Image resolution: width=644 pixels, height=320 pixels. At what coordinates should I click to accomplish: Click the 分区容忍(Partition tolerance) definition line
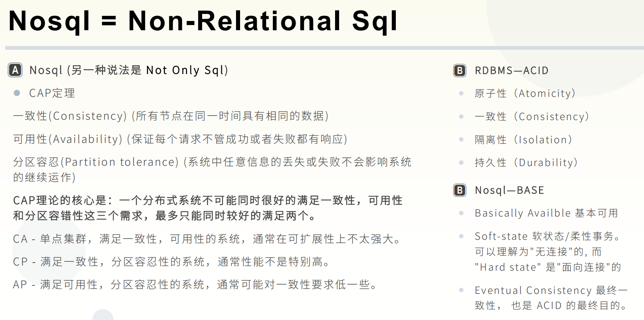point(212,169)
